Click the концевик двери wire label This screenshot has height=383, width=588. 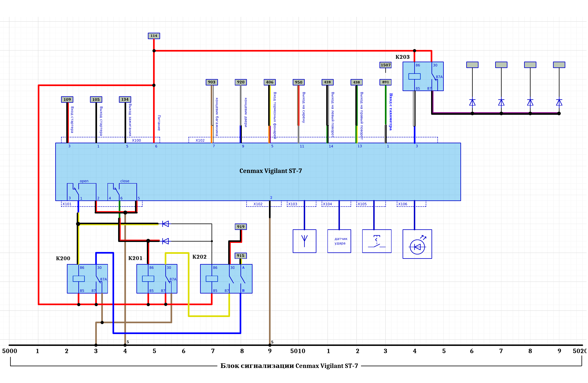pos(246,113)
